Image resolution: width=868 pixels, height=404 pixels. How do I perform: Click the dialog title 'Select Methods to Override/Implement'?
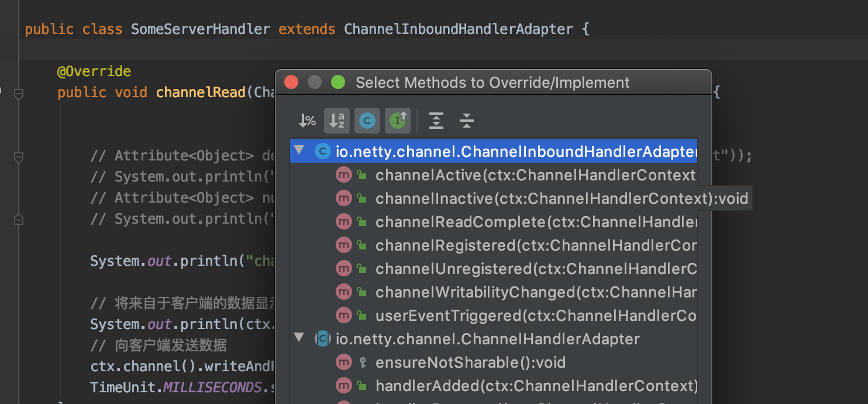click(492, 83)
